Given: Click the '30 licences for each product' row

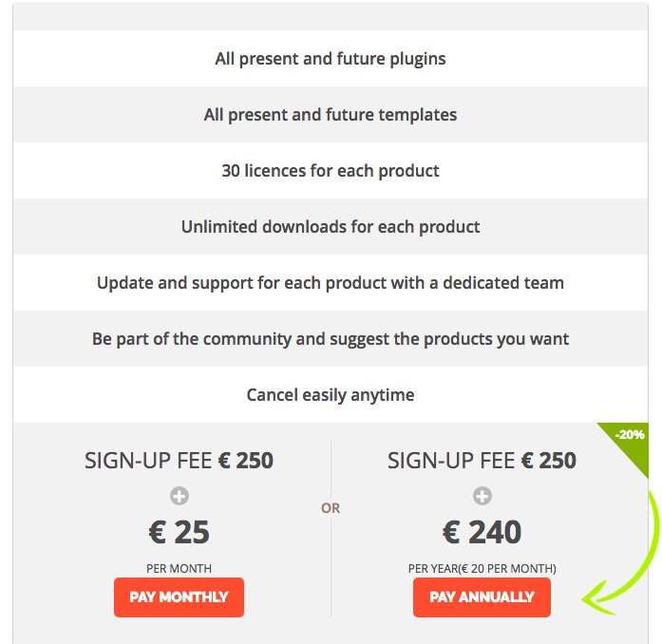Looking at the screenshot, I should [x=331, y=171].
